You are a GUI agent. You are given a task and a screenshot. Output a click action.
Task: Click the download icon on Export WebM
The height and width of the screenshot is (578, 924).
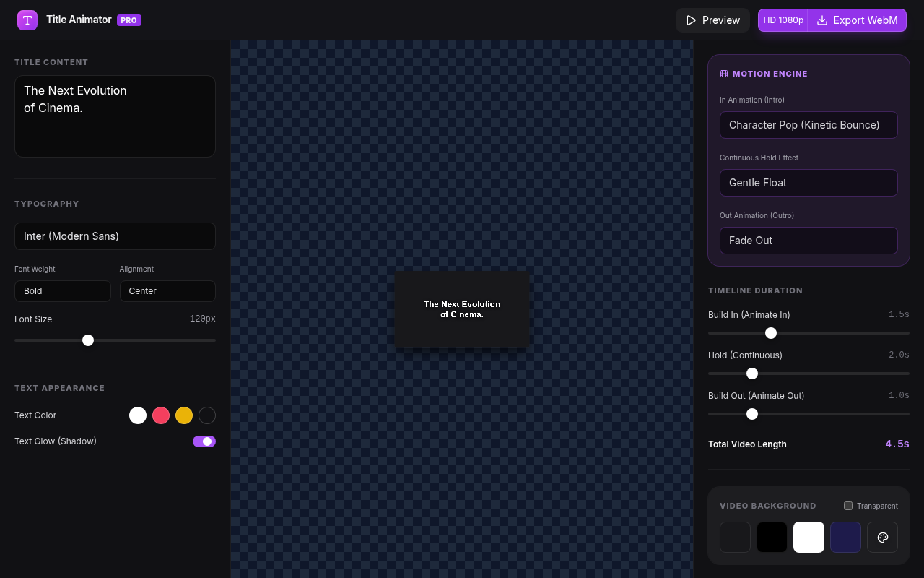[x=821, y=20]
